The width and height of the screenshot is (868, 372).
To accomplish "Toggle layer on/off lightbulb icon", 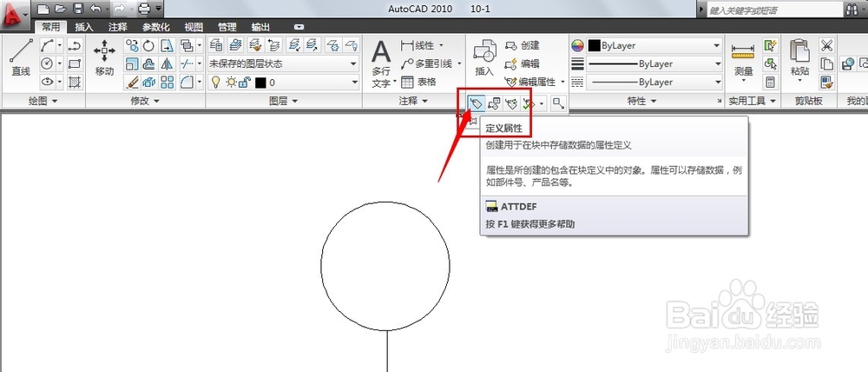I will coord(216,82).
